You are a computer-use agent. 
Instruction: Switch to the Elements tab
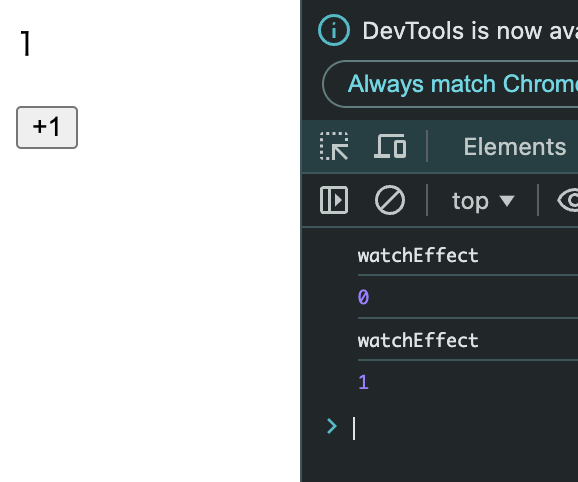click(515, 147)
